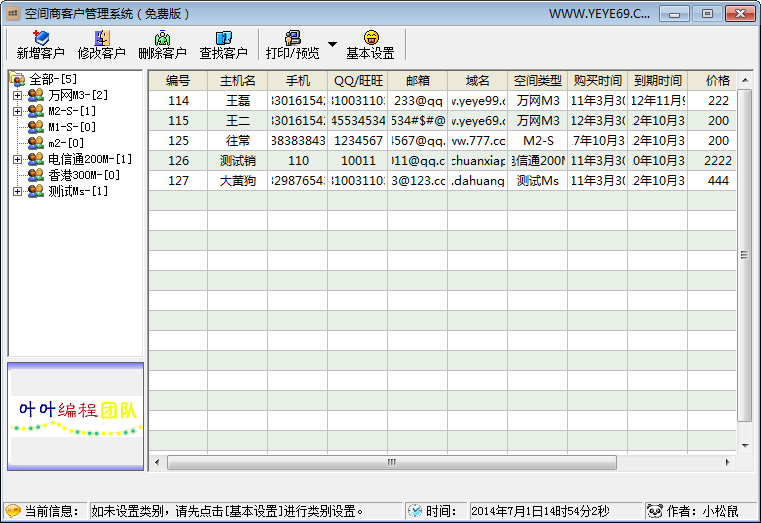Click the 购买时间 column header
The image size is (761, 523).
(x=598, y=81)
